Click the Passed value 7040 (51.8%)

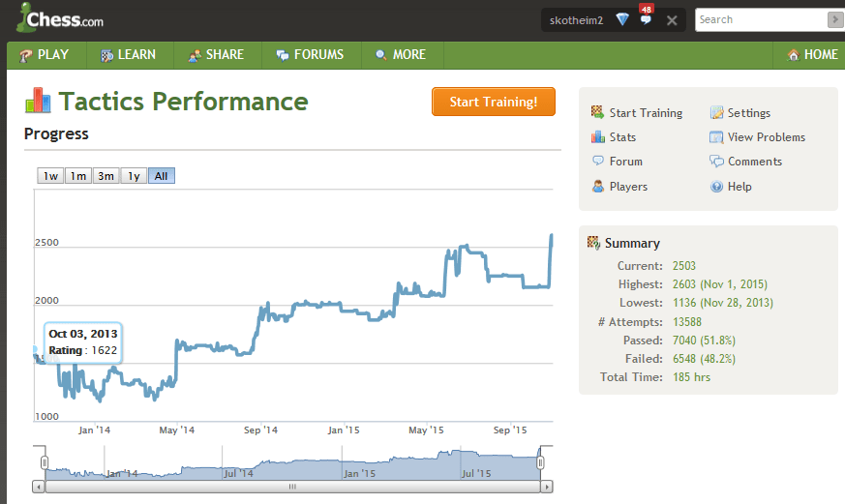704,341
